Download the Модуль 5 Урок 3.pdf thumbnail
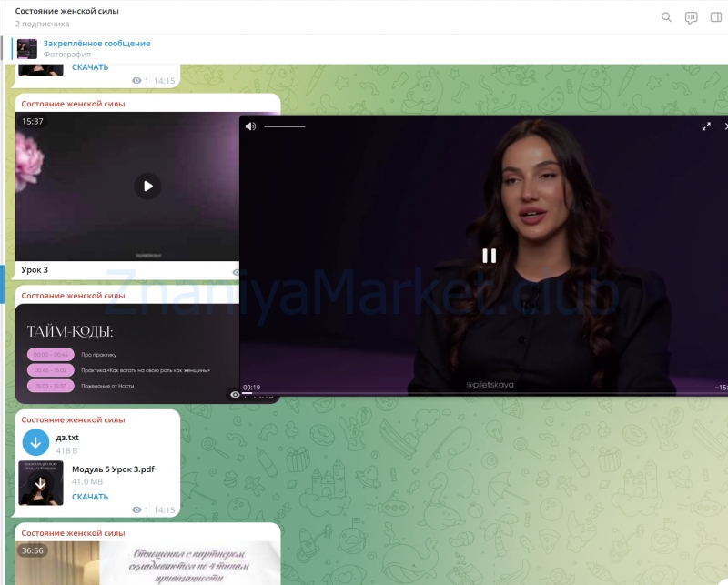This screenshot has width=728, height=585. coord(39,482)
